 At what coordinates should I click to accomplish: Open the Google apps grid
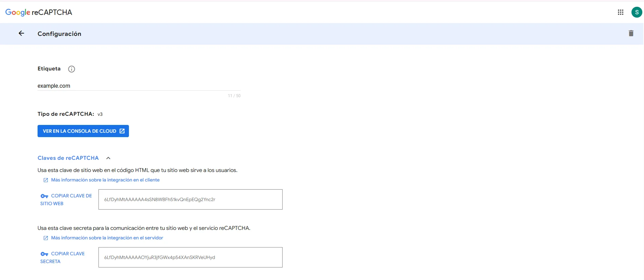(620, 12)
